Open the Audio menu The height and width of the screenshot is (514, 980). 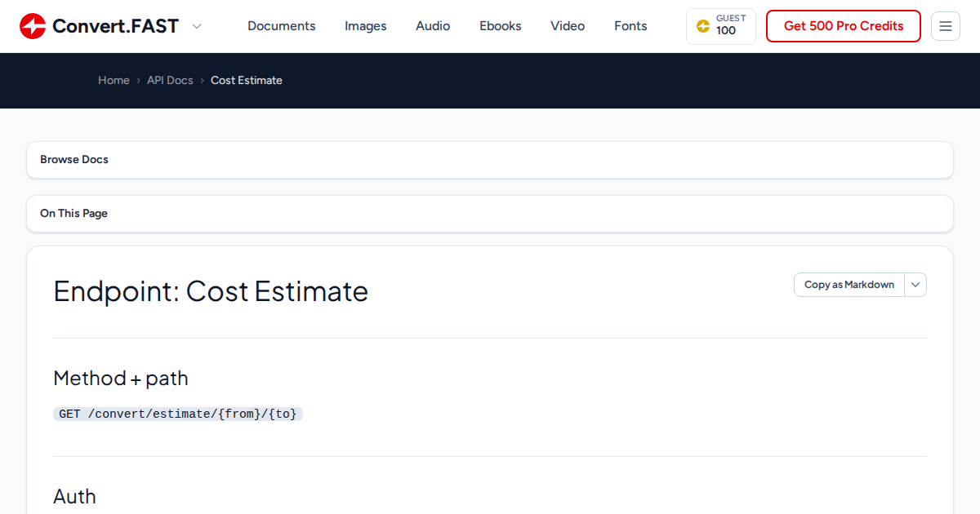point(433,26)
